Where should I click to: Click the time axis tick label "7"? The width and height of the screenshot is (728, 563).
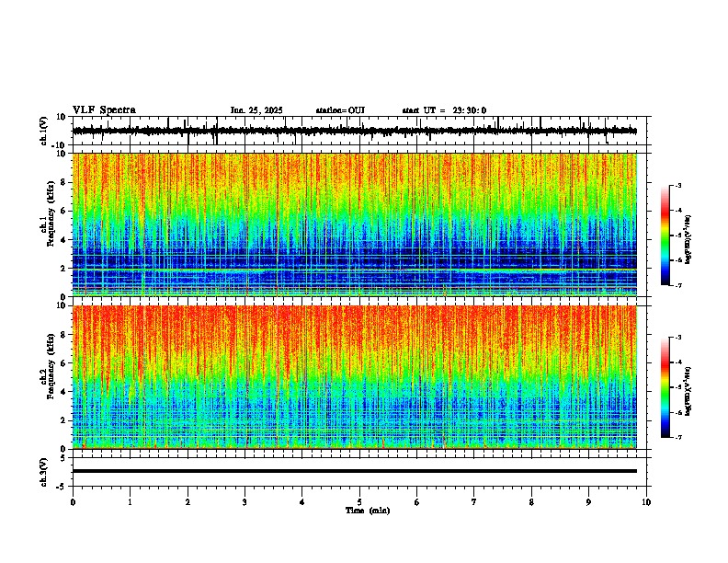point(474,502)
